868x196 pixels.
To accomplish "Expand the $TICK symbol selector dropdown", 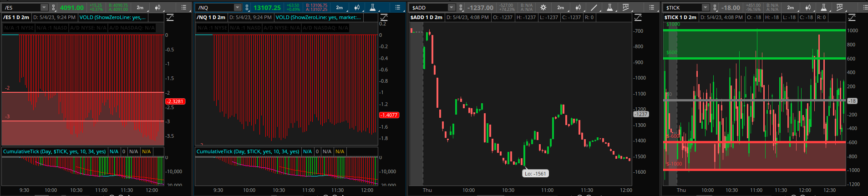I will [x=705, y=7].
